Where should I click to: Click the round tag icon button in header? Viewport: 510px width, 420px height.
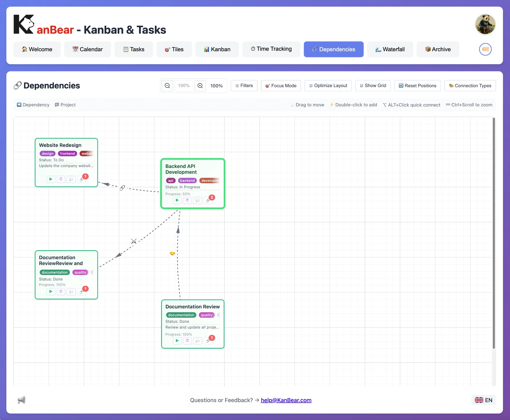(485, 49)
